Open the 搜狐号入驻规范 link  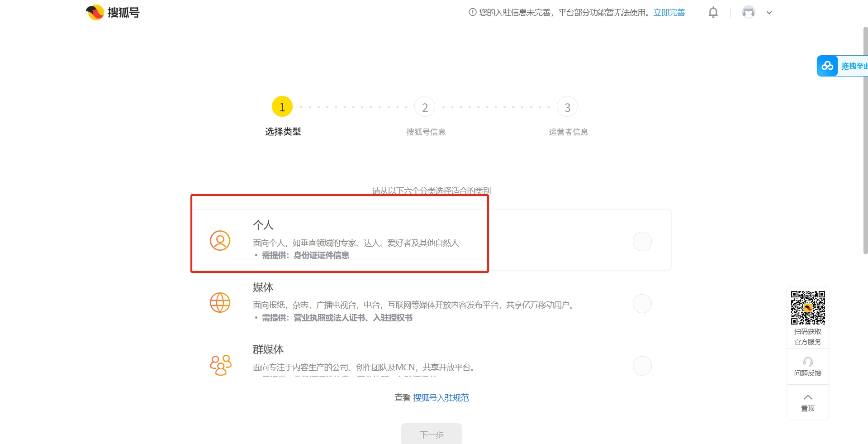point(441,397)
